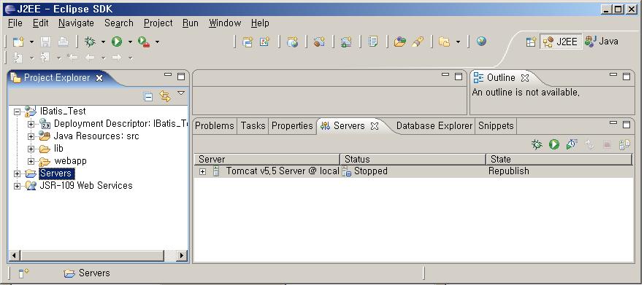
Task: Expand the Tomcat v5.5 Server row
Action: (x=202, y=171)
